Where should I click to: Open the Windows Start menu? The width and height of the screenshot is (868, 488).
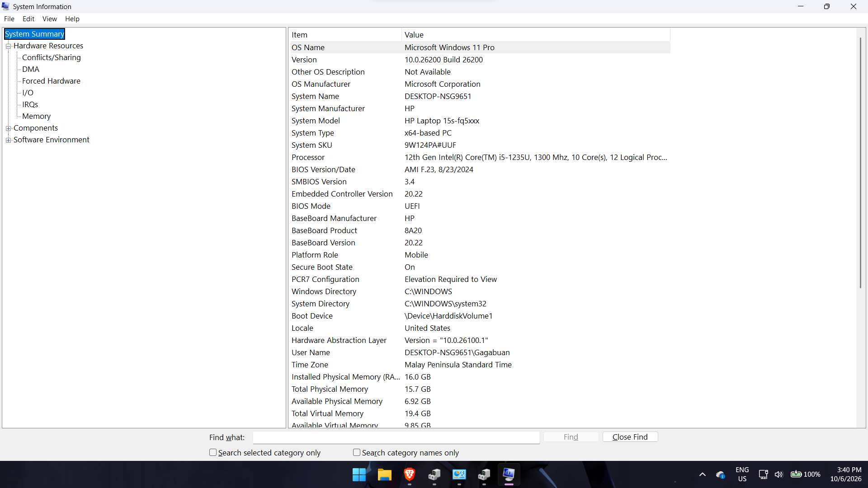tap(359, 474)
